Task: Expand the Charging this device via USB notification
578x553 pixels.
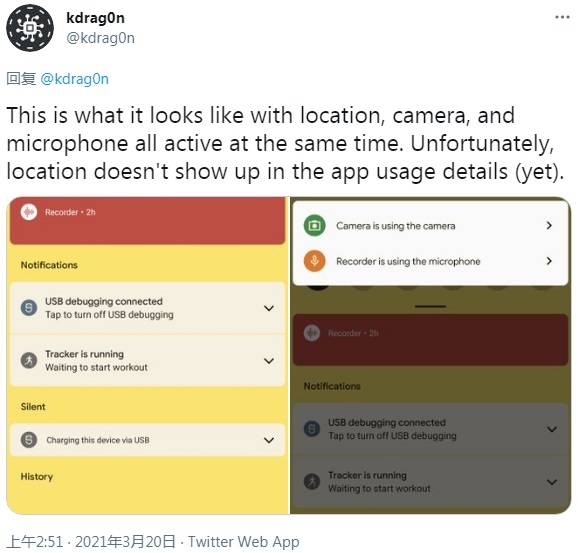Action: click(x=269, y=440)
